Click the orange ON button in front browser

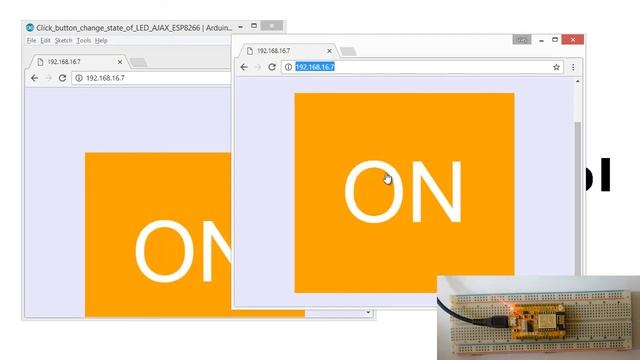tap(404, 192)
